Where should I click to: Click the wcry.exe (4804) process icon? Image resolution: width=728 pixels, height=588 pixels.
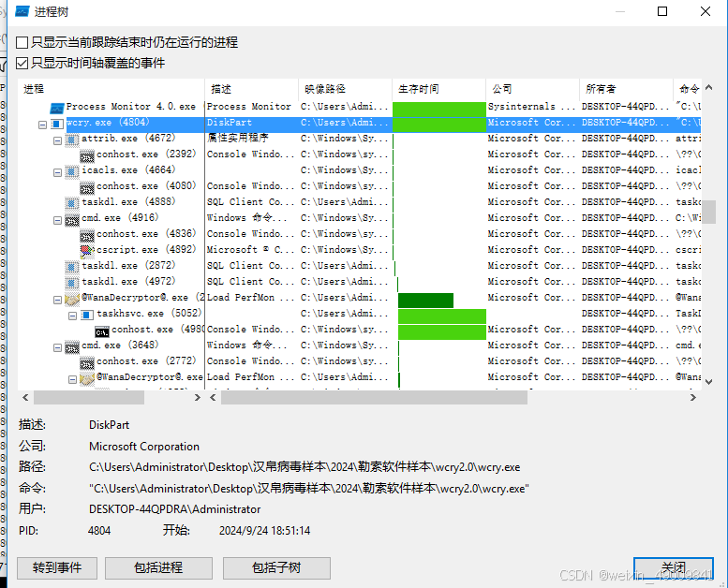(57, 124)
